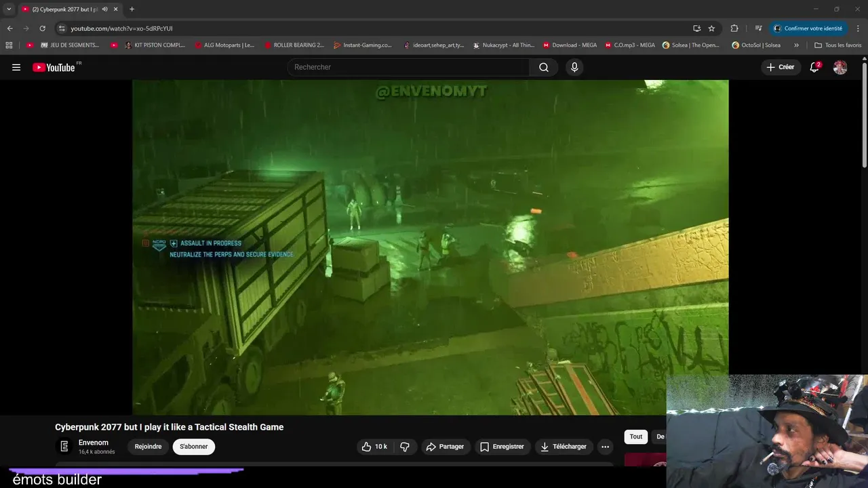Image resolution: width=868 pixels, height=488 pixels.
Task: Open the browser extensions puzzle icon
Action: tap(734, 28)
